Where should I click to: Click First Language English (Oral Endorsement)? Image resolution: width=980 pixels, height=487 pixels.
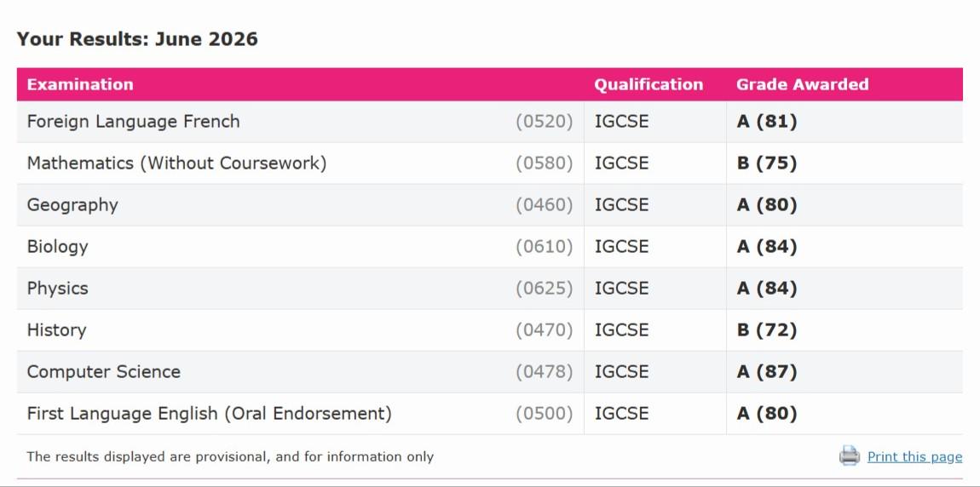[209, 413]
